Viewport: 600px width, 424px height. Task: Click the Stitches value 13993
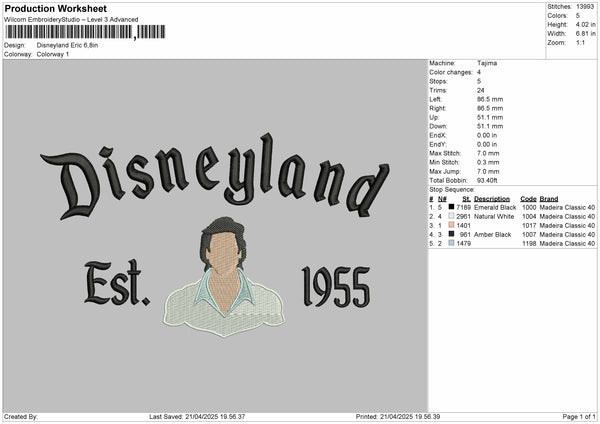pyautogui.click(x=585, y=7)
